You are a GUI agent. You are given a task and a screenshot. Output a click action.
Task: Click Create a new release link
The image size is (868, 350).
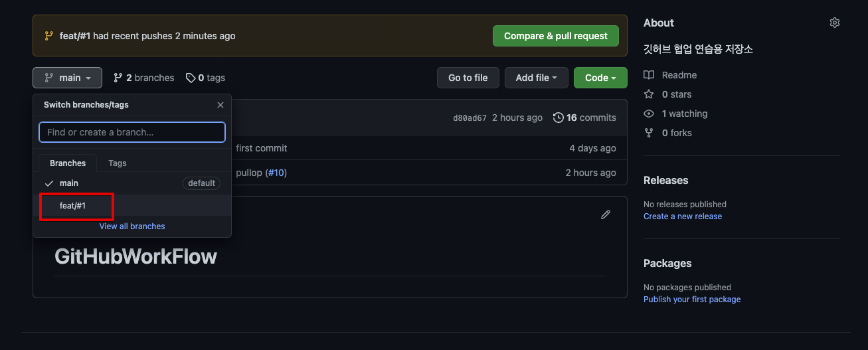(683, 217)
